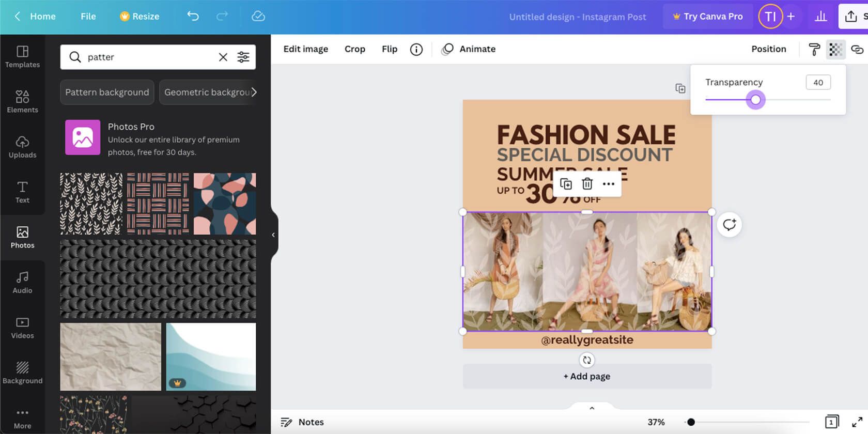868x434 pixels.
Task: Delete the selected image with the trash icon
Action: click(587, 184)
